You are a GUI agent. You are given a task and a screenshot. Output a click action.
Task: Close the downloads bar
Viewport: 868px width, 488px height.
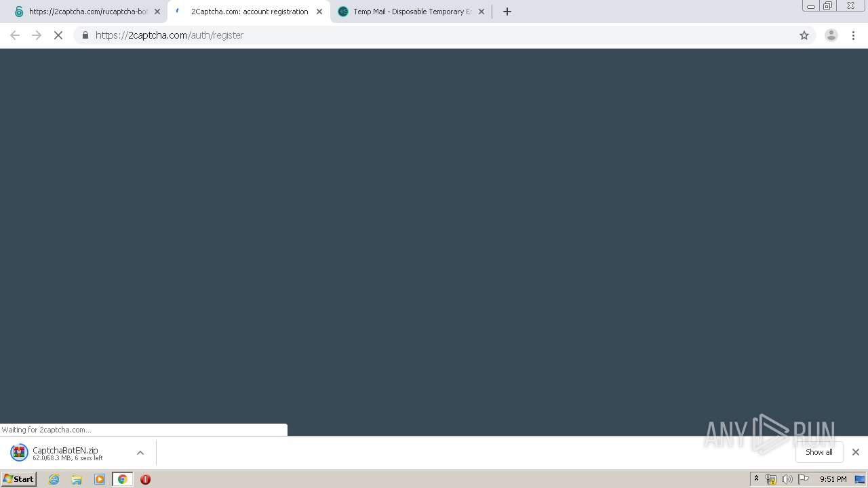click(x=856, y=452)
